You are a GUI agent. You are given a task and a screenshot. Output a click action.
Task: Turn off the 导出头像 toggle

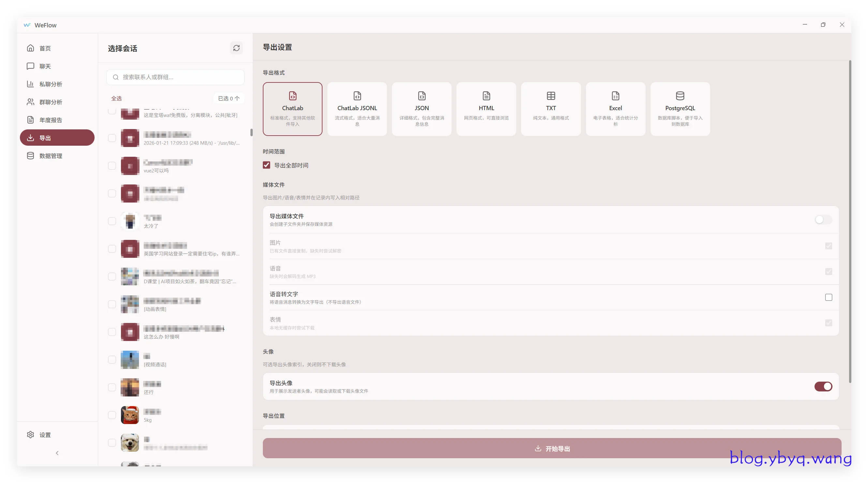[823, 386]
